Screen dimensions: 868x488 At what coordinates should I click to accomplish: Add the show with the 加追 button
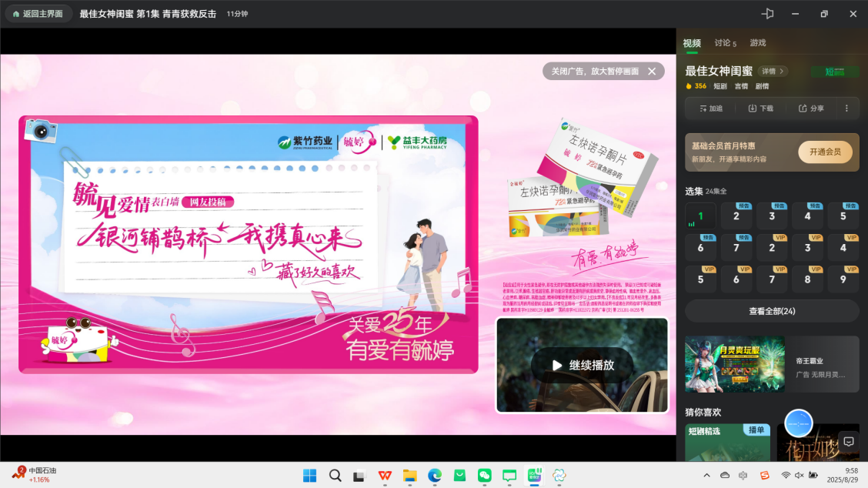pos(711,109)
